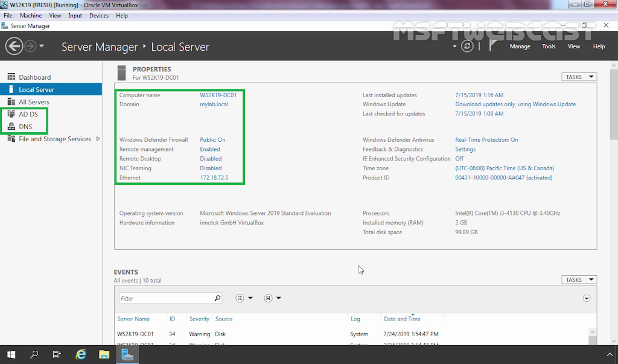This screenshot has width=618, height=364.
Task: Click the magnifier search icon in Filter
Action: [217, 298]
